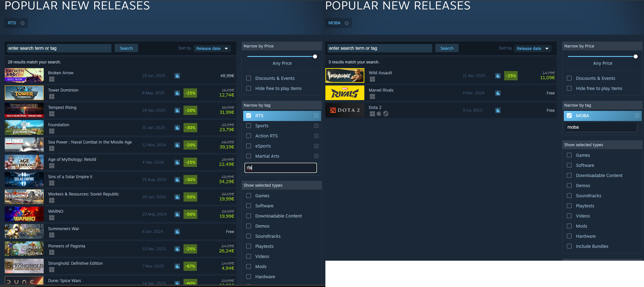Click the review icon for WARNO
The height and width of the screenshot is (287, 644).
177,214
